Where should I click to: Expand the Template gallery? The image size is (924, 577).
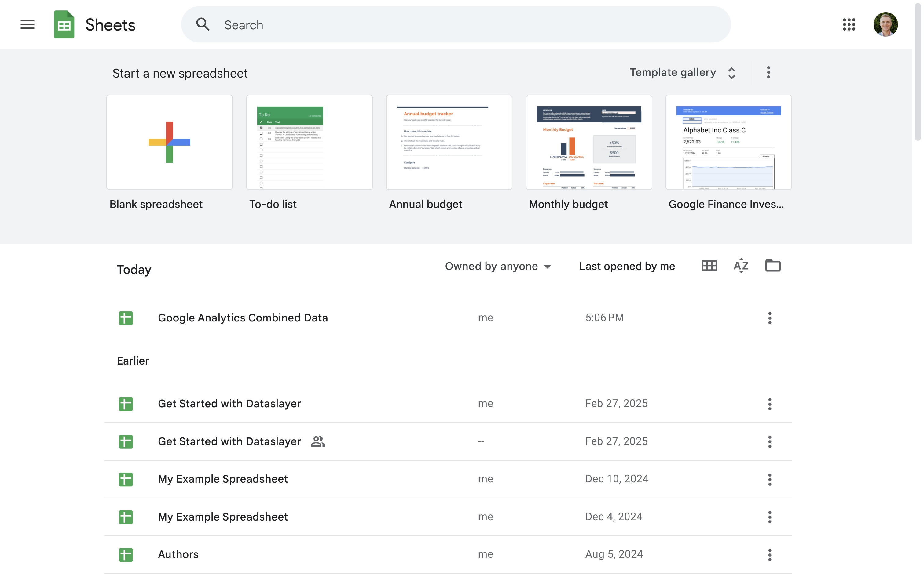point(683,72)
